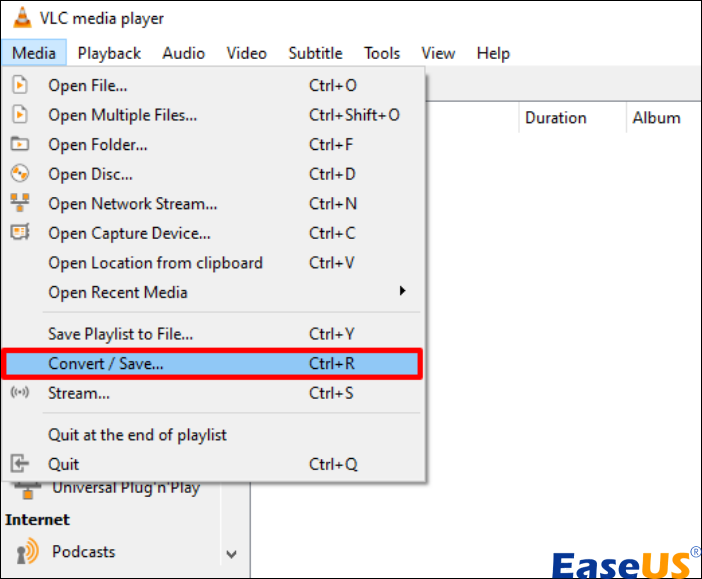Image resolution: width=702 pixels, height=579 pixels.
Task: Choose Open Folder... entry
Action: [213, 144]
